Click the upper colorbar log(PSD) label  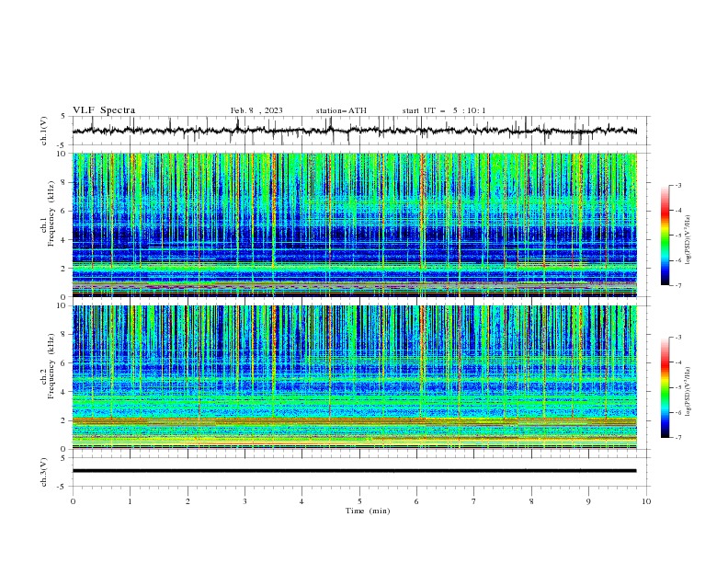click(x=688, y=239)
